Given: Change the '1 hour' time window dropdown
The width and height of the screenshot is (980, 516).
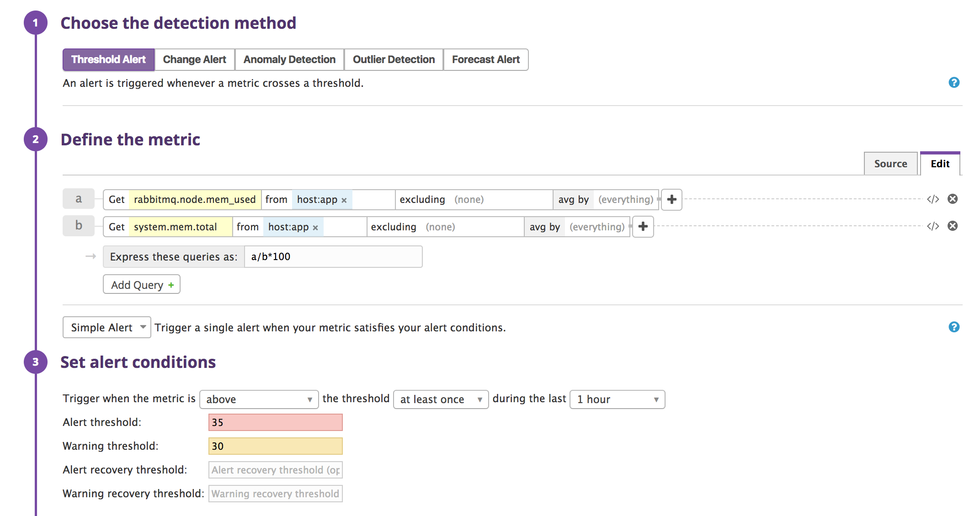Looking at the screenshot, I should [x=617, y=399].
